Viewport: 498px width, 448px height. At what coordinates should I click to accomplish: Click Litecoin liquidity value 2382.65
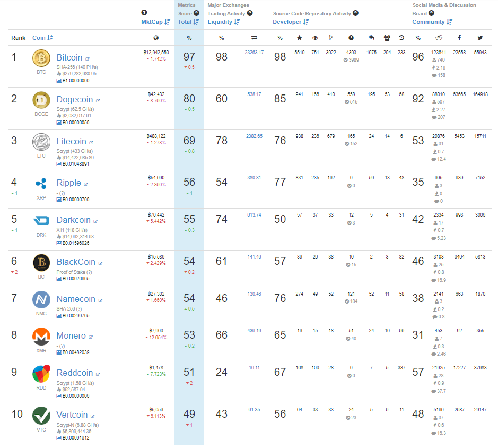pos(254,136)
